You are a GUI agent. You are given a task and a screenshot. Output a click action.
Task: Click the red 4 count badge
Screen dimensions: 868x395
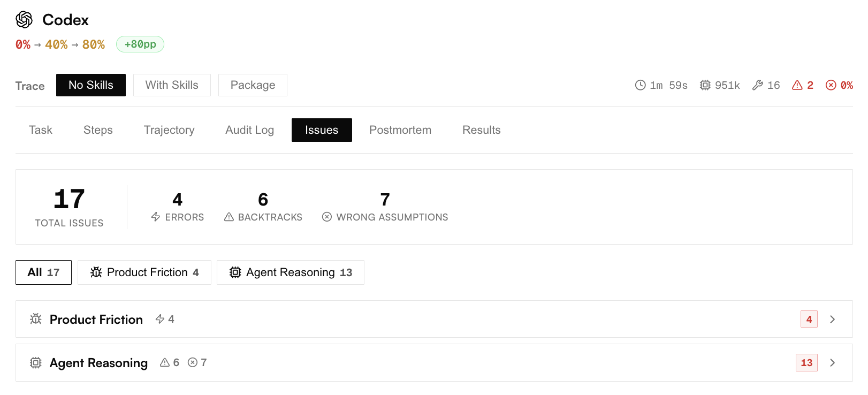click(809, 320)
